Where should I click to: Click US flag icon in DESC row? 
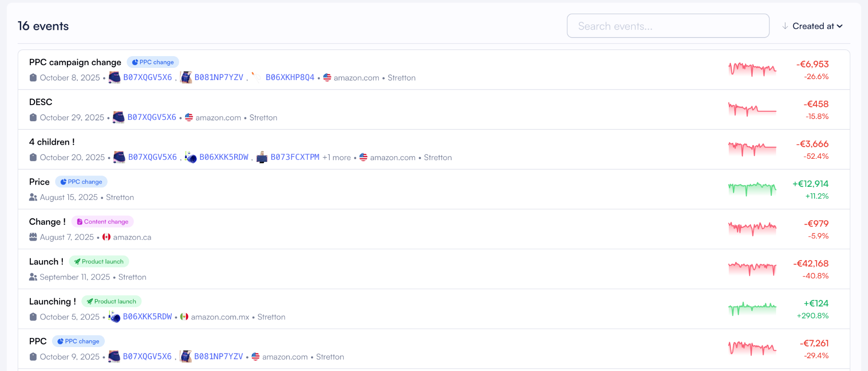189,117
